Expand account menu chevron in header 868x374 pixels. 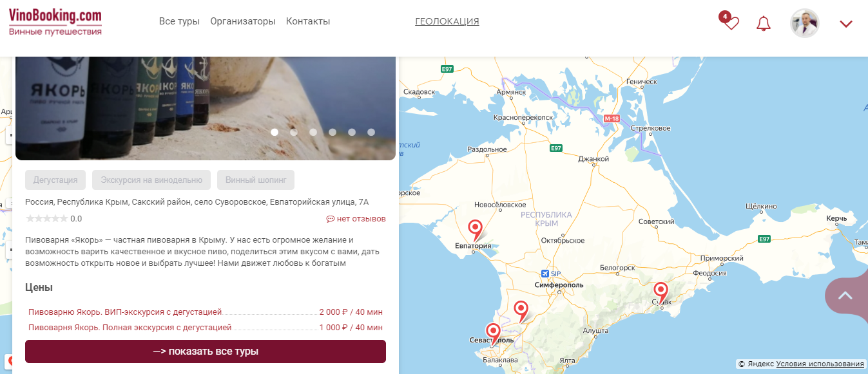846,24
